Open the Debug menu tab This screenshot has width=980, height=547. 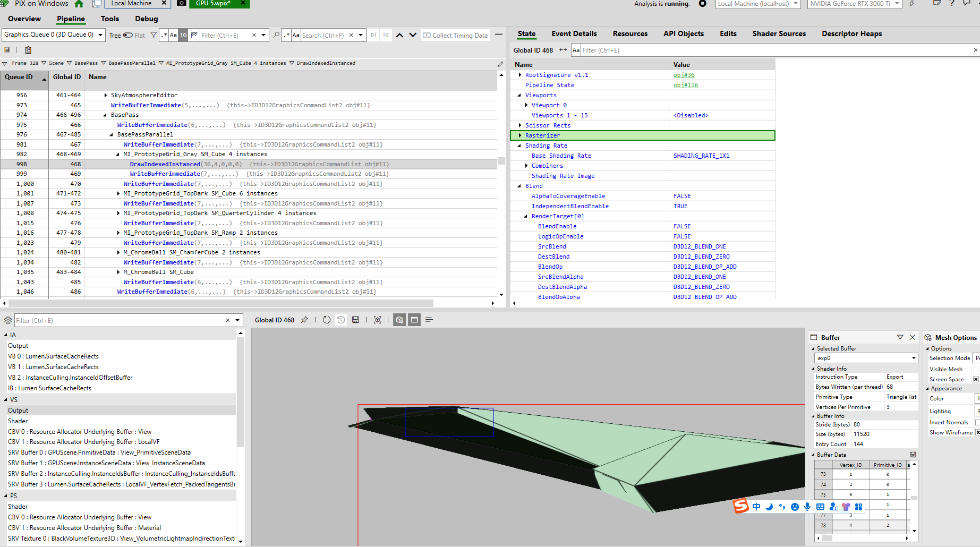pyautogui.click(x=147, y=19)
